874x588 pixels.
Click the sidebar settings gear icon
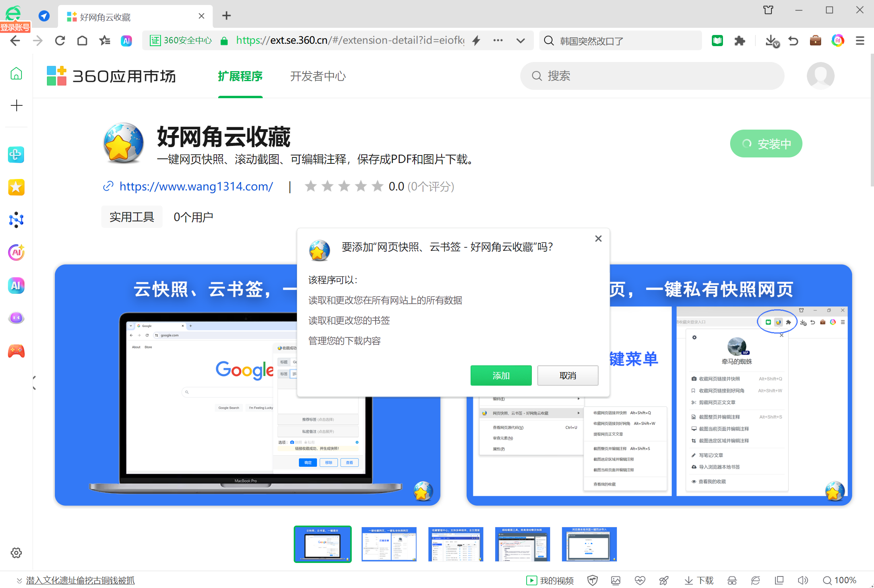16,553
